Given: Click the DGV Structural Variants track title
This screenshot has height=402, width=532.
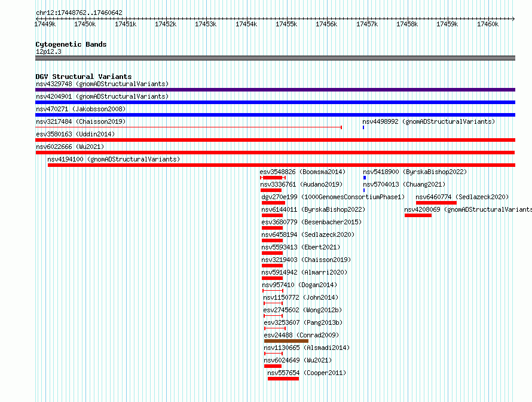Looking at the screenshot, I should (84, 77).
